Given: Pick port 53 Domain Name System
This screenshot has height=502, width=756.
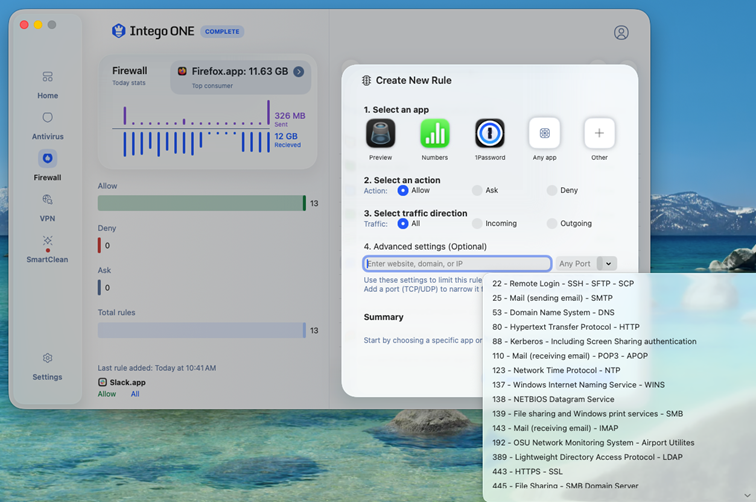Looking at the screenshot, I should [554, 312].
